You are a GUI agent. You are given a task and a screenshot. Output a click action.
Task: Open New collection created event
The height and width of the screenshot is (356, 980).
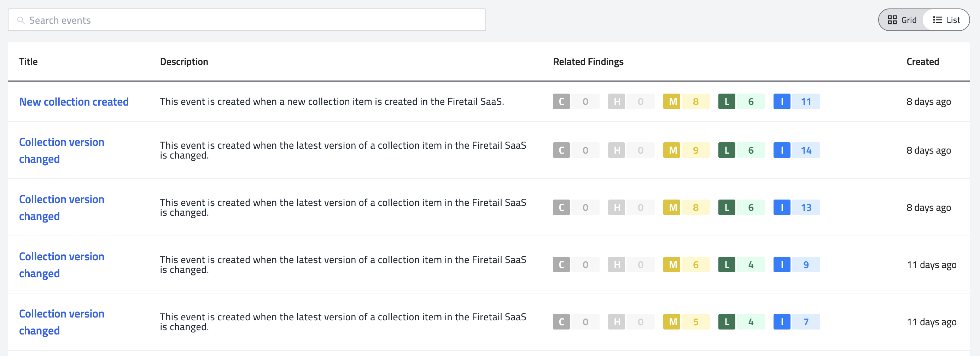[x=74, y=101]
